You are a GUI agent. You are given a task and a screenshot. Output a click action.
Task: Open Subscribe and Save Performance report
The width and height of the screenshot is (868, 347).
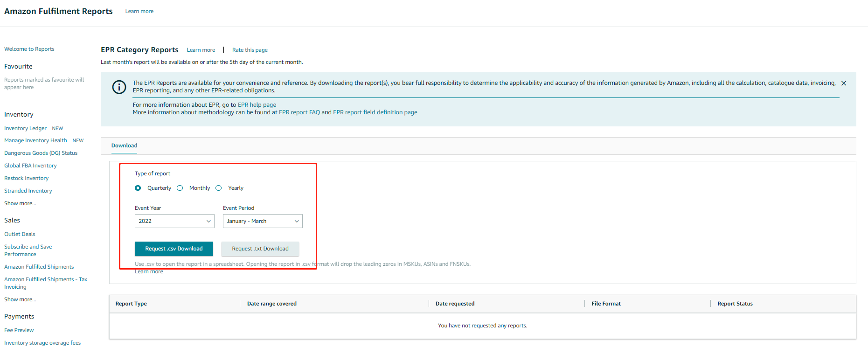tap(28, 250)
